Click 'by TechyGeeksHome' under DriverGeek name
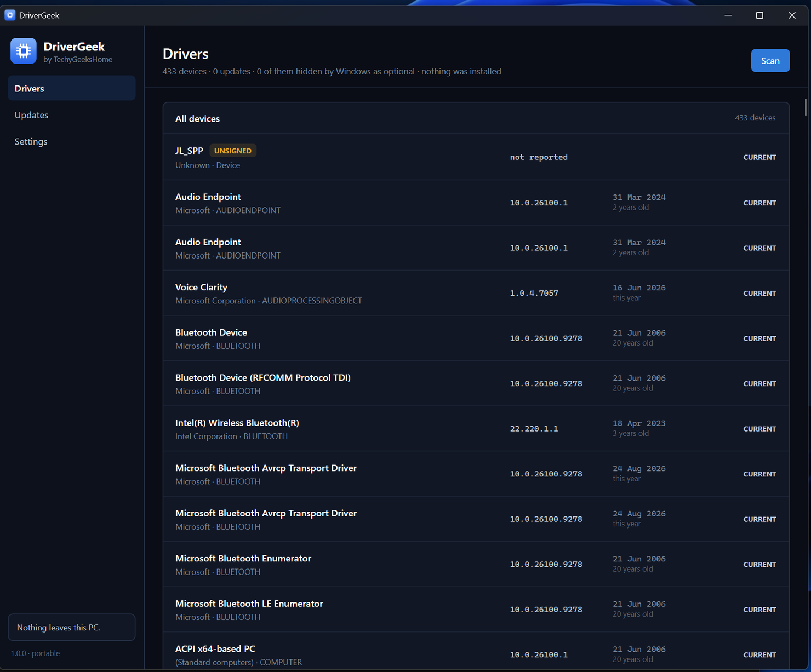Image resolution: width=811 pixels, height=672 pixels. coord(78,60)
